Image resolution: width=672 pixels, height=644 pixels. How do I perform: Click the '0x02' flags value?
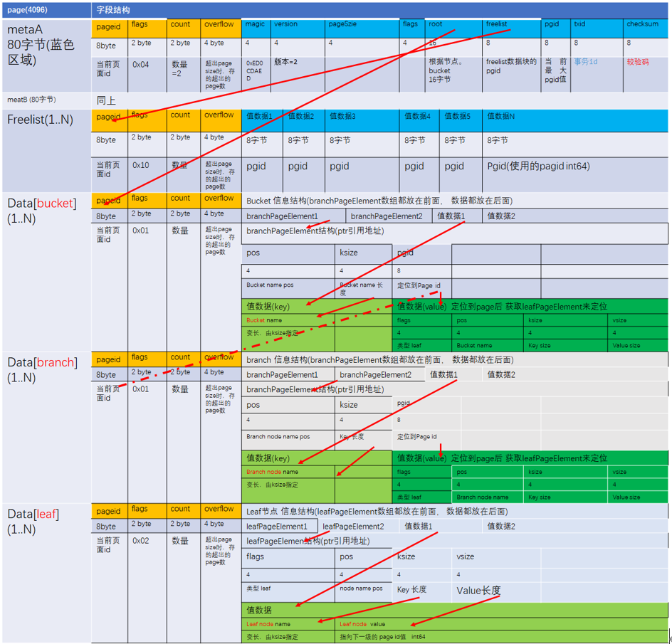pyautogui.click(x=147, y=588)
